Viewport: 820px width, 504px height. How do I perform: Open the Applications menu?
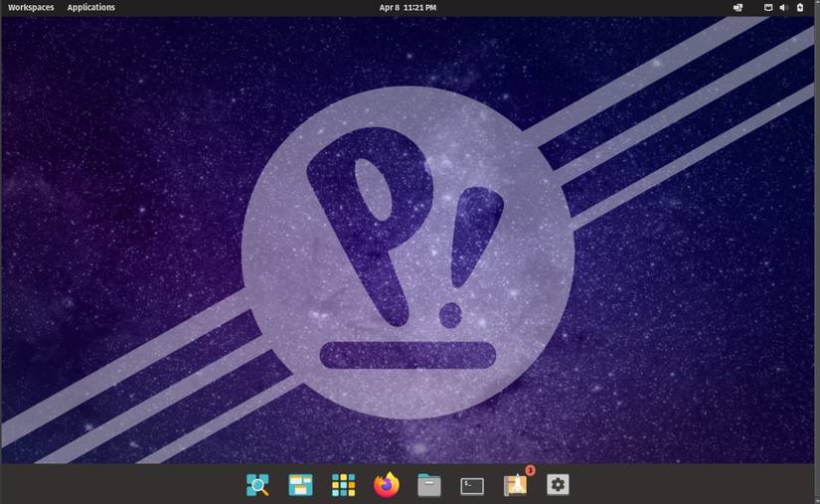[91, 7]
